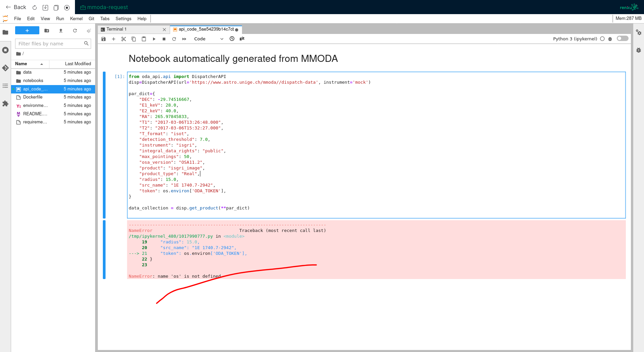Restart kernel and run all cells
The image size is (644, 352).
[184, 39]
